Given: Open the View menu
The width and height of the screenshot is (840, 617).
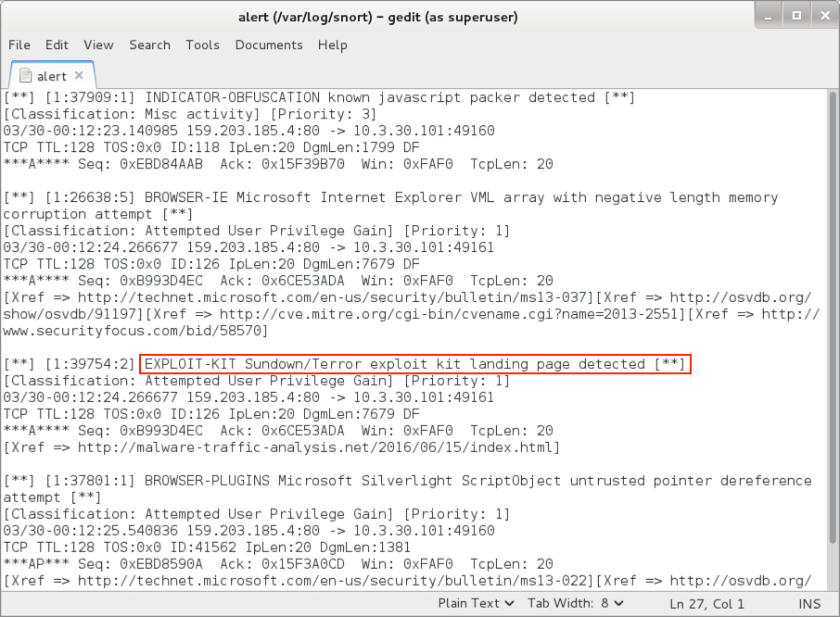Looking at the screenshot, I should pyautogui.click(x=98, y=45).
